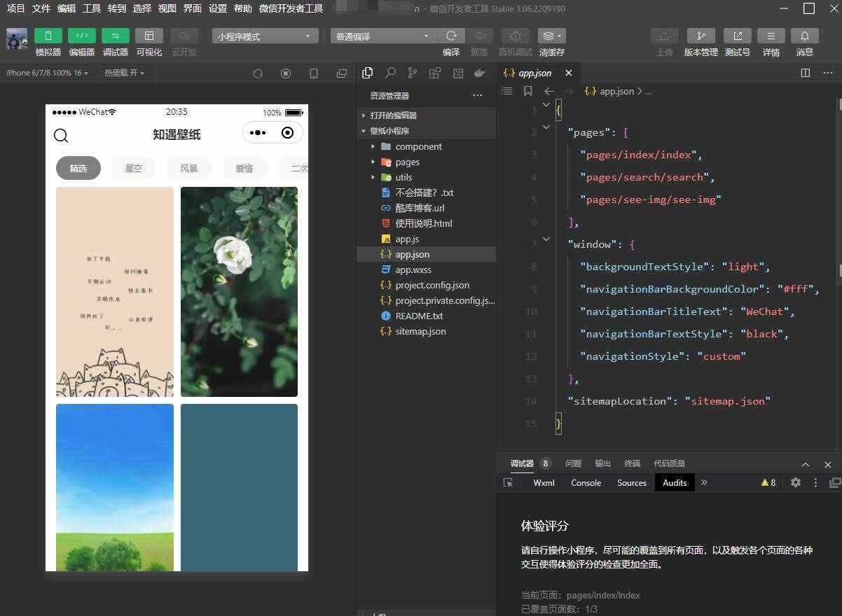Select the app.wxss file
Viewport: 842px width, 616px height.
coord(413,269)
